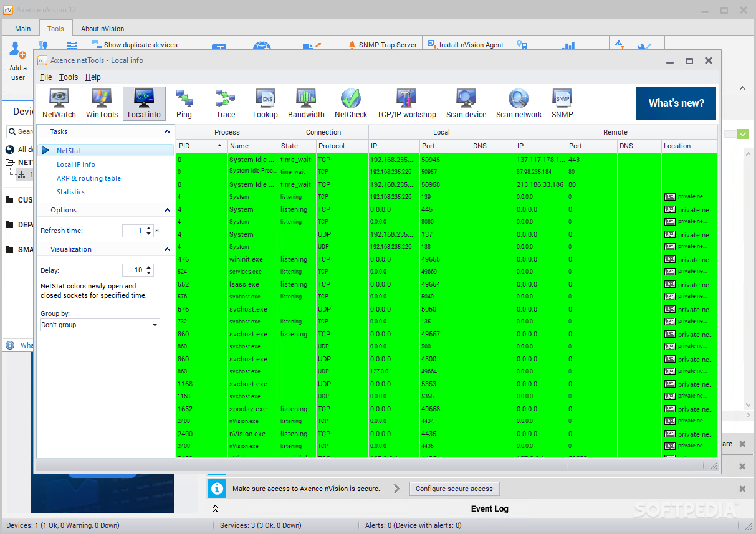Viewport: 756px width, 534px height.
Task: Sort by the Location column header
Action: (689, 146)
